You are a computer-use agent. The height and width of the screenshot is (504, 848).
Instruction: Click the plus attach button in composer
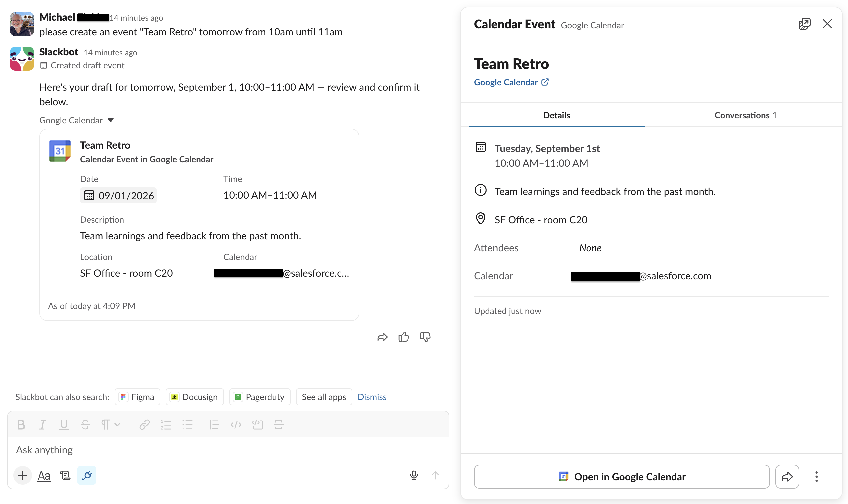(23, 475)
